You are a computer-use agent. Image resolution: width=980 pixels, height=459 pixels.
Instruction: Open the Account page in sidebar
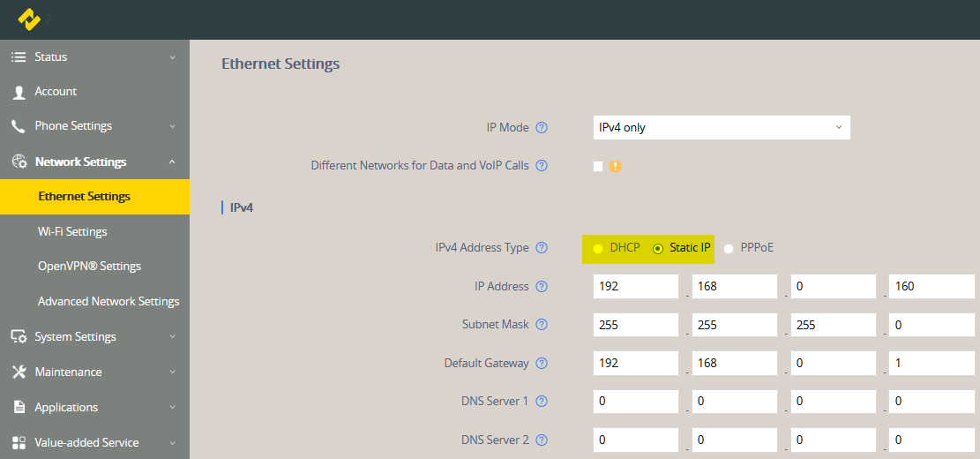[x=56, y=91]
